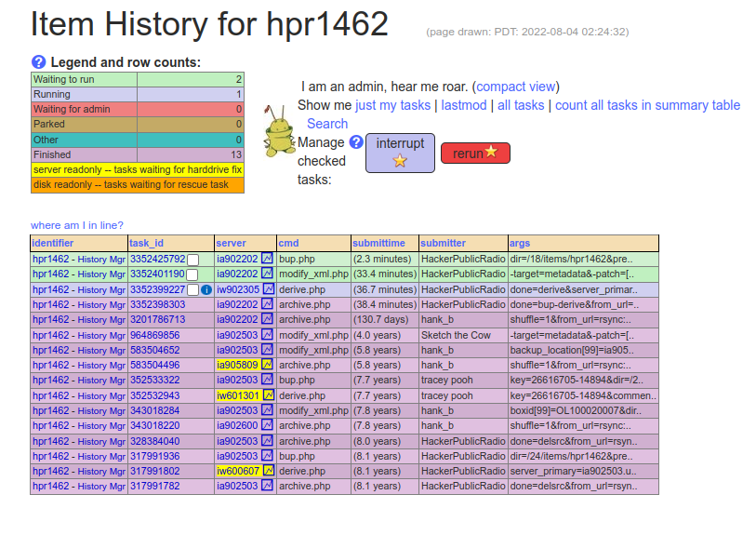756x535 pixels.
Task: Open graph icon next to ia902600
Action: tap(267, 425)
